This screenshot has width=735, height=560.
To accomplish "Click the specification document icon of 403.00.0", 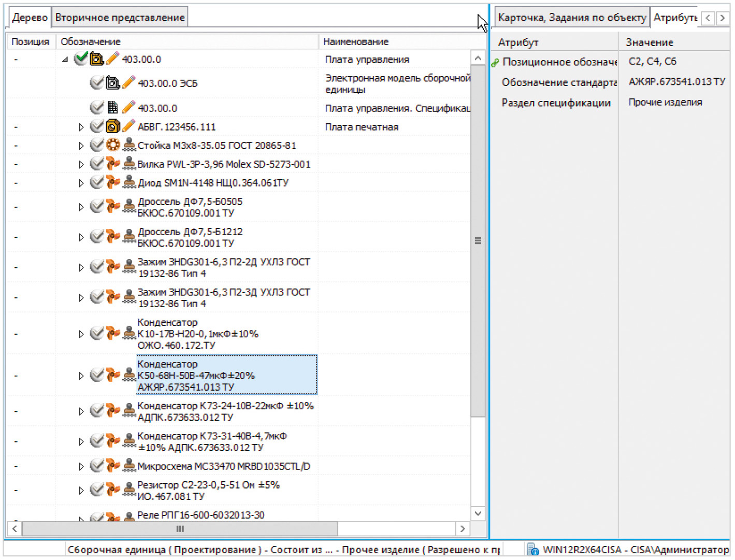I will [x=112, y=108].
